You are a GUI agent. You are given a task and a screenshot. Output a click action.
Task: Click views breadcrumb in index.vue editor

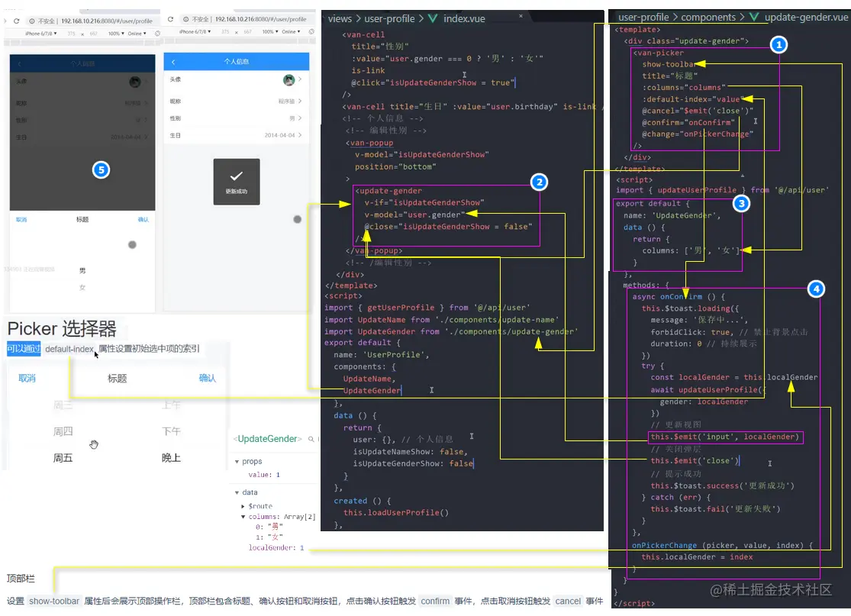[x=340, y=18]
